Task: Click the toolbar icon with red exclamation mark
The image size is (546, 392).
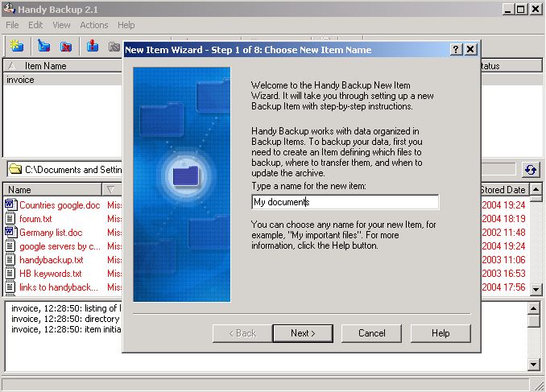Action: click(93, 46)
